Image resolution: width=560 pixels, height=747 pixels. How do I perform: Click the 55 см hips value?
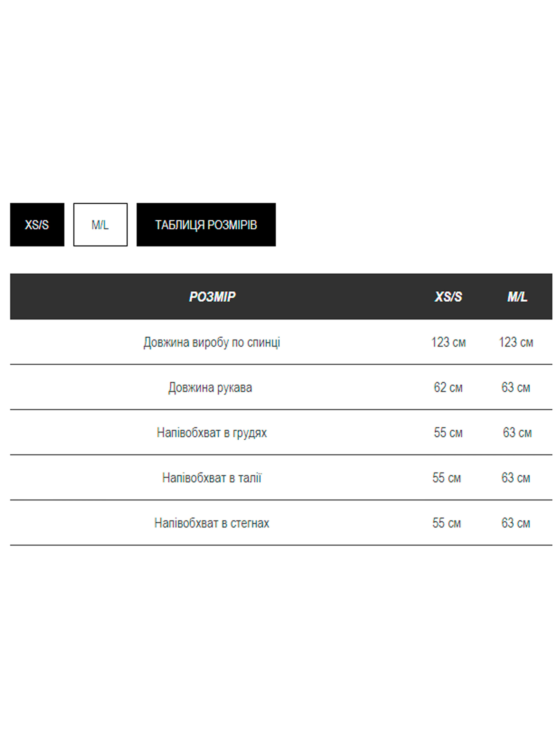click(x=447, y=523)
